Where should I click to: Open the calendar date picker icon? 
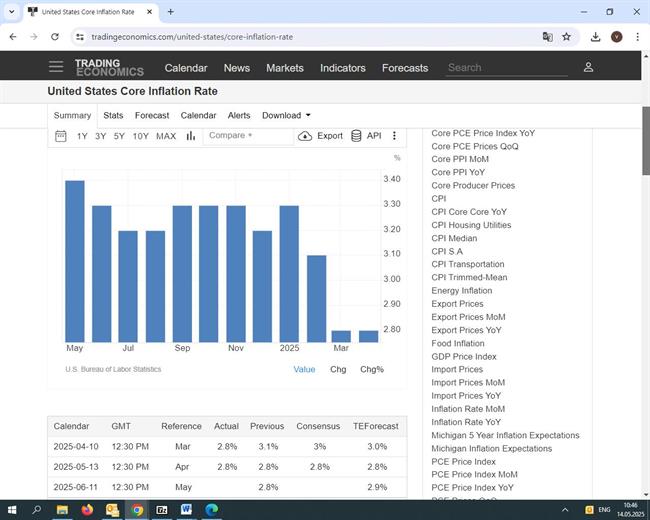[61, 136]
